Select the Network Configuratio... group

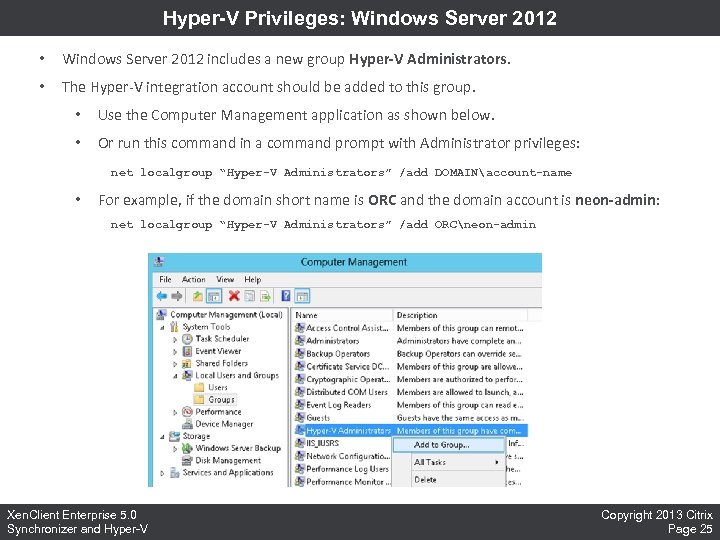click(x=343, y=456)
